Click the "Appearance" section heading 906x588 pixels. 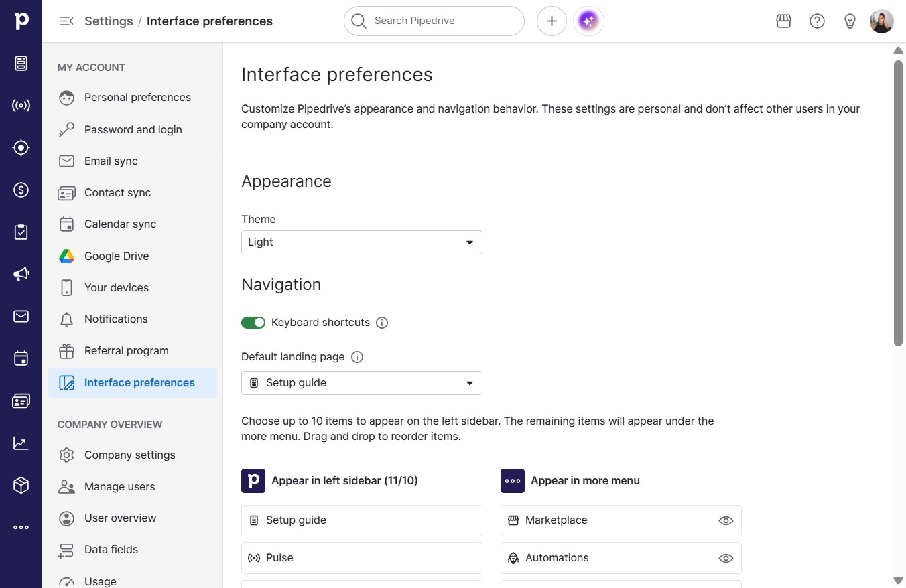[x=286, y=181]
